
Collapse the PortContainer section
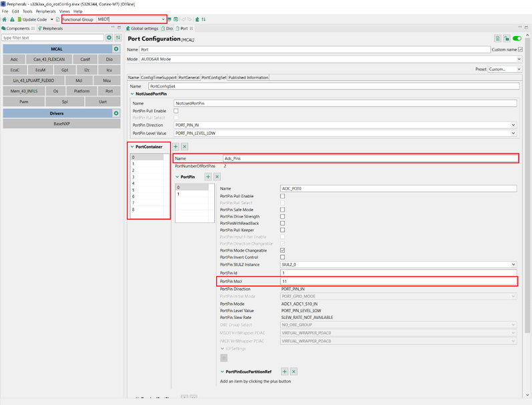point(132,147)
